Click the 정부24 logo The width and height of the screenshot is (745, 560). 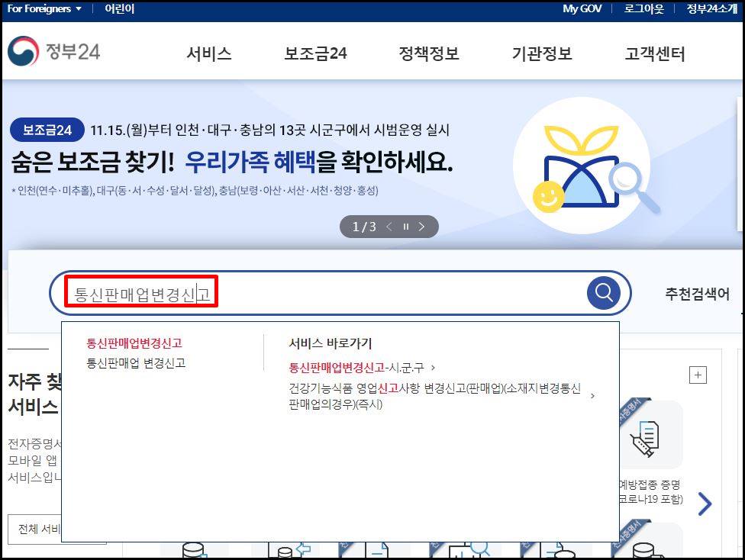(x=54, y=51)
